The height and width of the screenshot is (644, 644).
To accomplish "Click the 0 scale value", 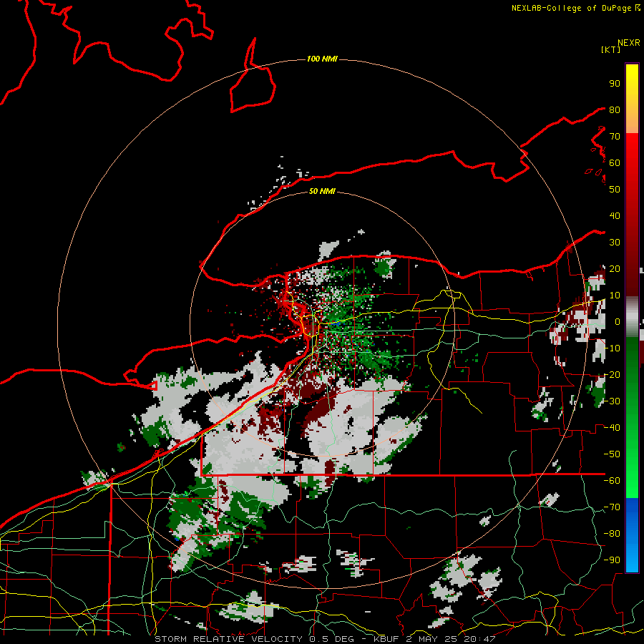I will [x=618, y=321].
